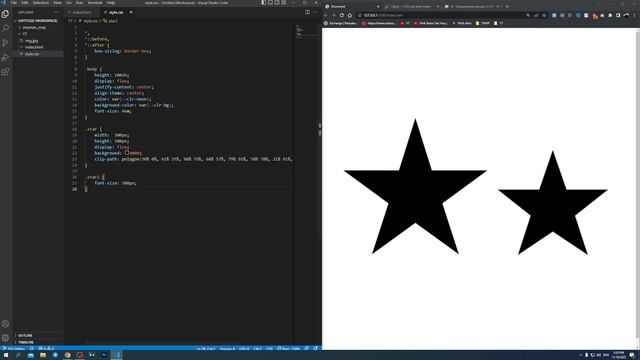Click the black color swatch on background line
Viewport: 640px width, 360px height.
pos(127,153)
